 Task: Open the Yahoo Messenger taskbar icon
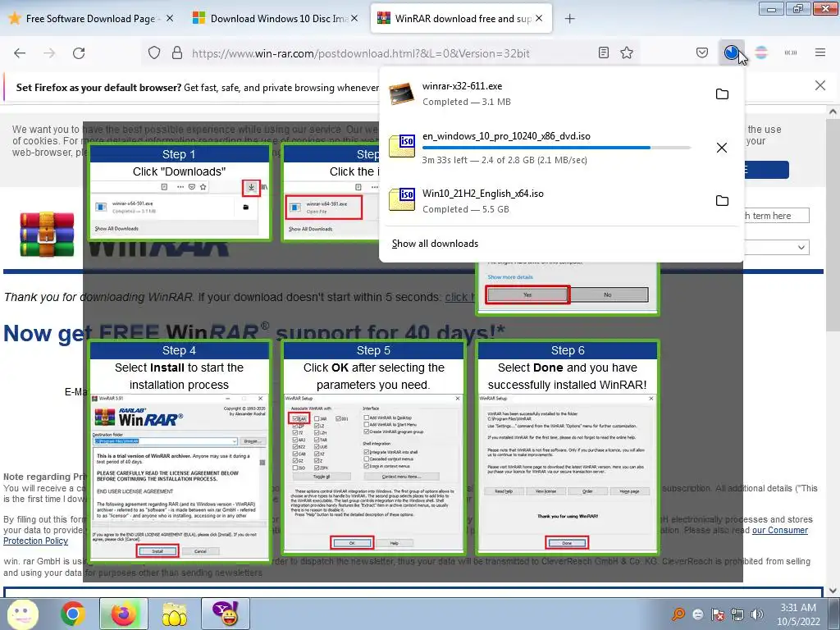[x=226, y=614]
